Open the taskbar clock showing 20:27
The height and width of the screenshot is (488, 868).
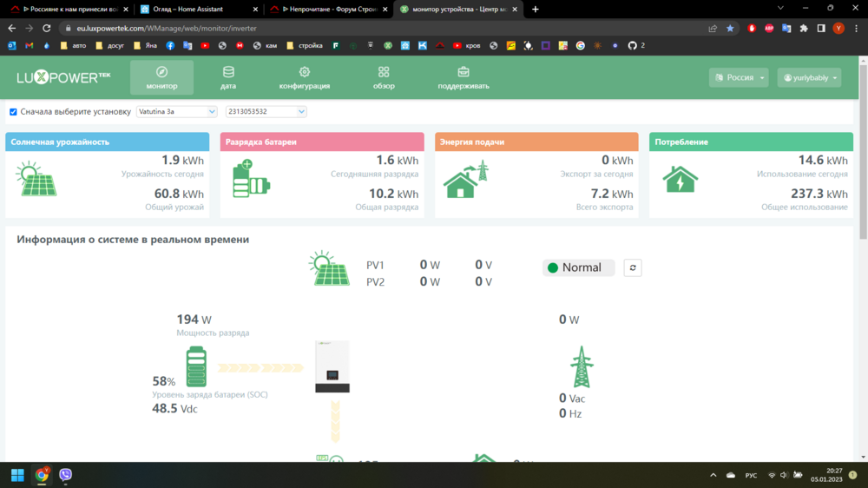coord(826,475)
